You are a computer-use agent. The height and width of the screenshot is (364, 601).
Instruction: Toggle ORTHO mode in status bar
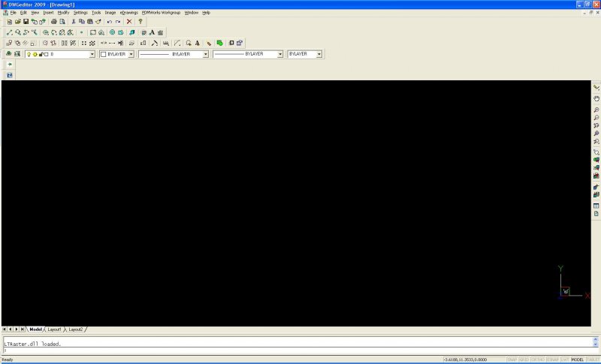(538, 359)
